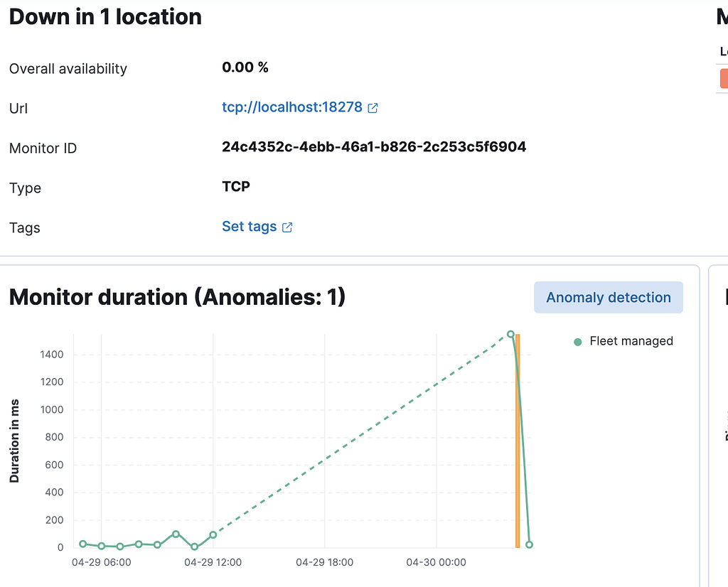Toggle the Fleet managed series visibility in the legend
Viewport: 728px width, 587px height.
point(630,341)
